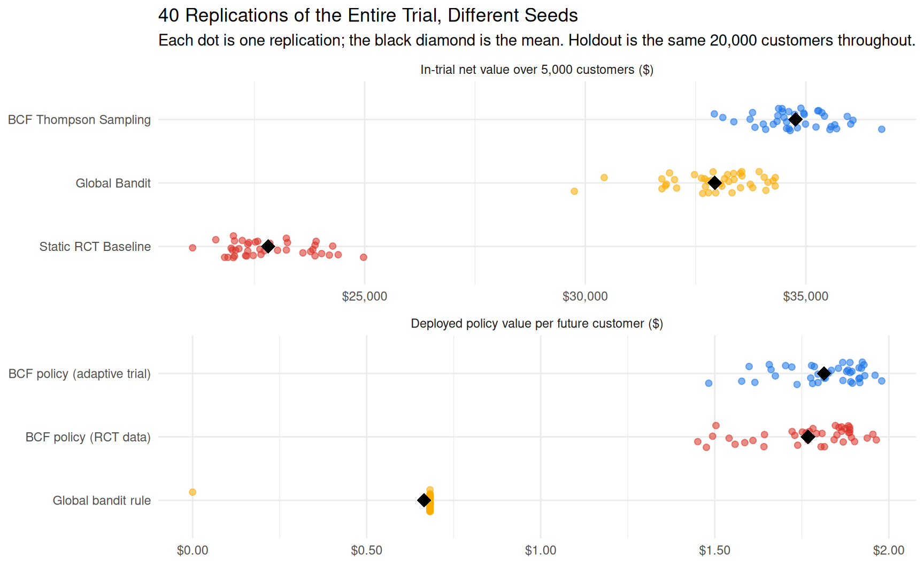Screen dimensions: 924x565
Task: Click the BCF Thompson Sampling mean diamond
Action: pos(796,119)
